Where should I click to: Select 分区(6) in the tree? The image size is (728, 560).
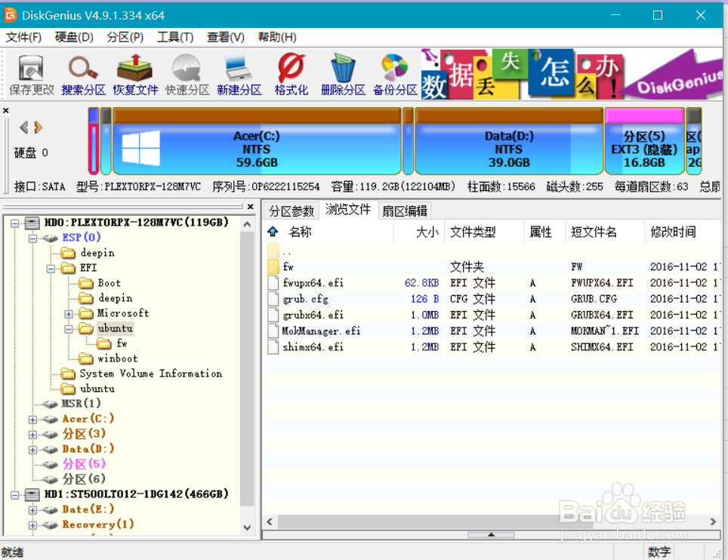coord(84,478)
